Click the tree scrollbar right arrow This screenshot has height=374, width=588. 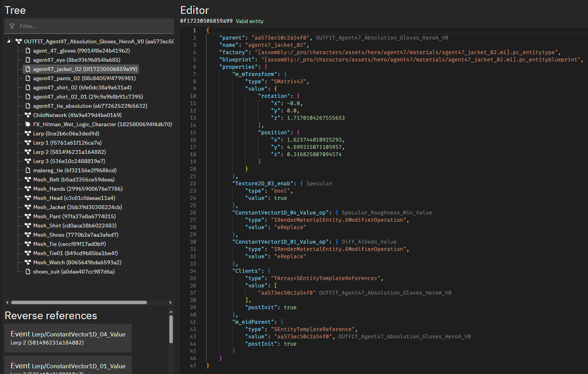(x=171, y=302)
